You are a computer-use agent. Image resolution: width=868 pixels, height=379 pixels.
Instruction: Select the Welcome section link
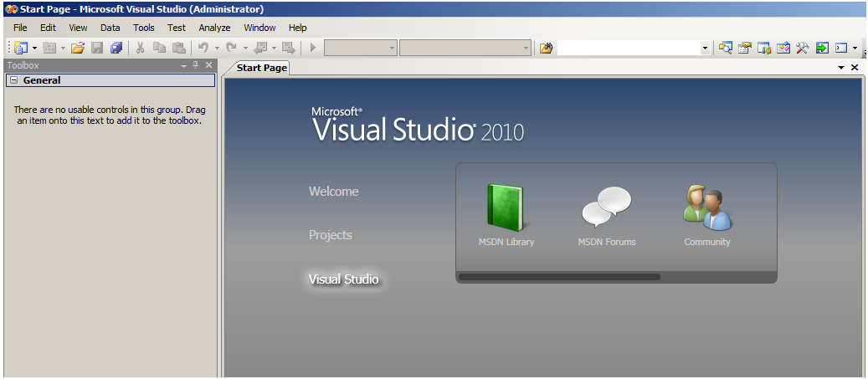click(333, 192)
